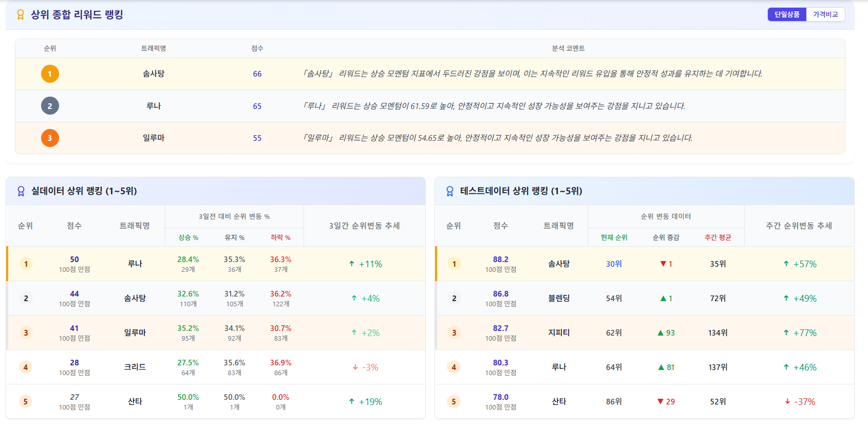This screenshot has height=425, width=868.
Task: Click the red down arrow beside -37%
Action: click(787, 401)
